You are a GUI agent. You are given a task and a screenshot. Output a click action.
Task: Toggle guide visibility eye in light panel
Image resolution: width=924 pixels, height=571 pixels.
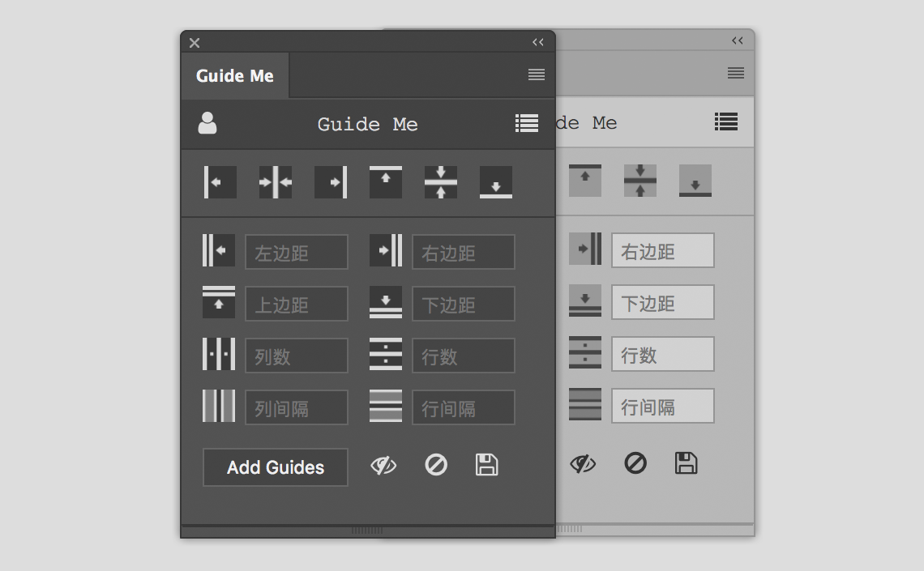(583, 464)
